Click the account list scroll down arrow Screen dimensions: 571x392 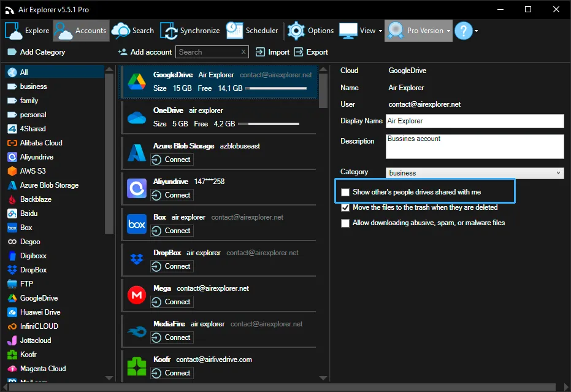coord(323,378)
